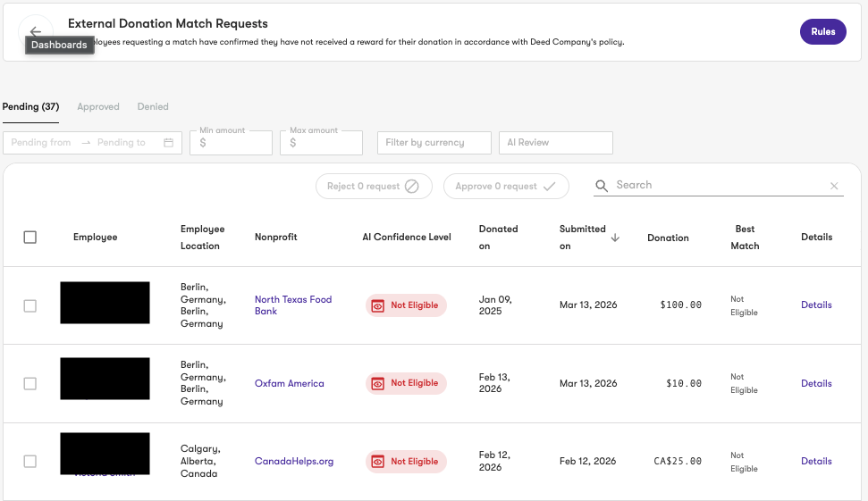Image resolution: width=868 pixels, height=501 pixels.
Task: Click the magnifier search icon
Action: (602, 186)
